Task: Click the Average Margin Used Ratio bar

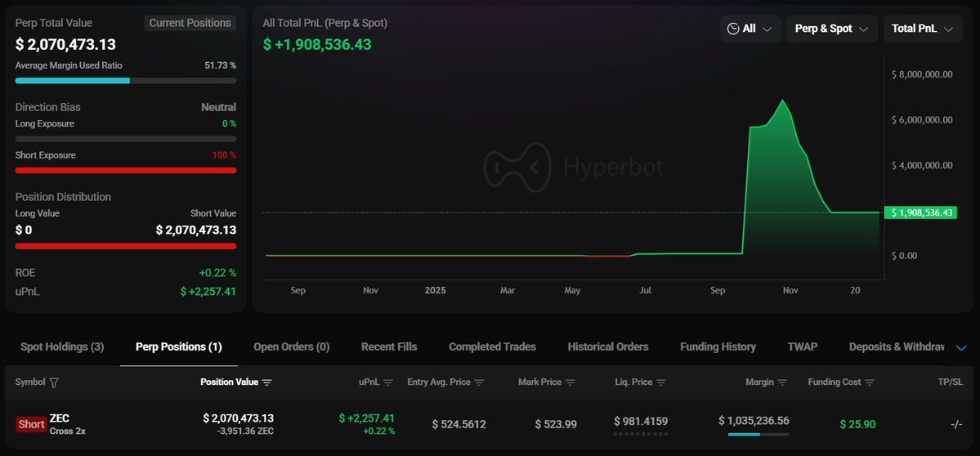Action: click(126, 81)
